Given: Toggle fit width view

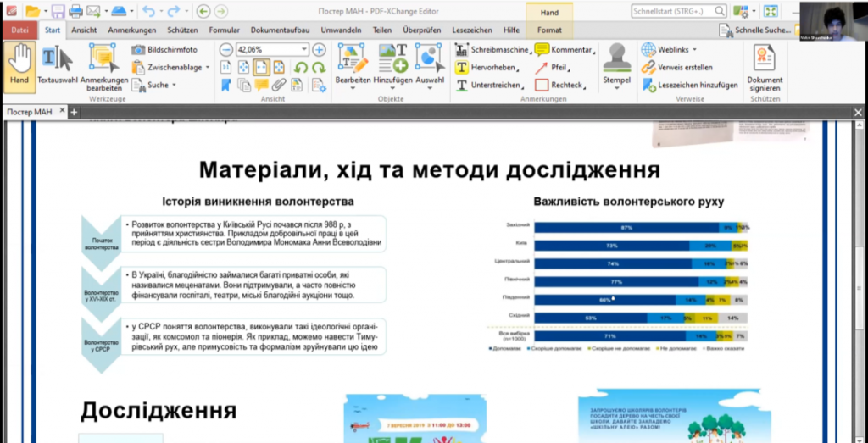Looking at the screenshot, I should 261,68.
